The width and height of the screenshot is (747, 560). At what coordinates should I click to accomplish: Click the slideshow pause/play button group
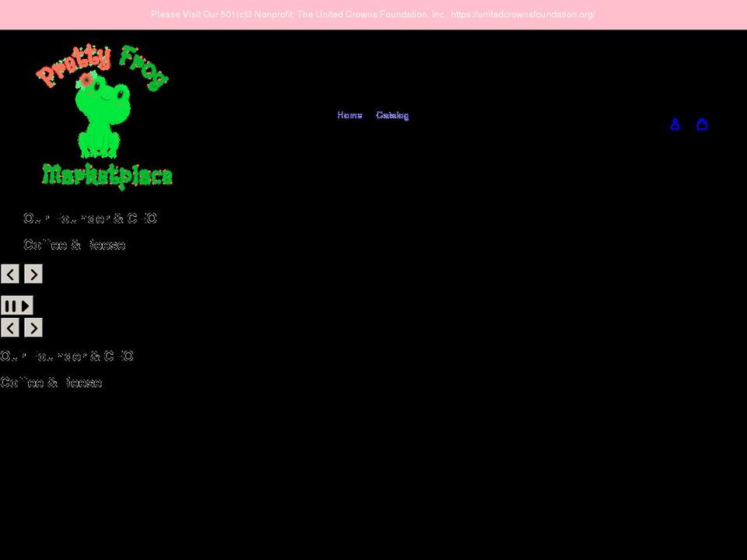pyautogui.click(x=17, y=305)
